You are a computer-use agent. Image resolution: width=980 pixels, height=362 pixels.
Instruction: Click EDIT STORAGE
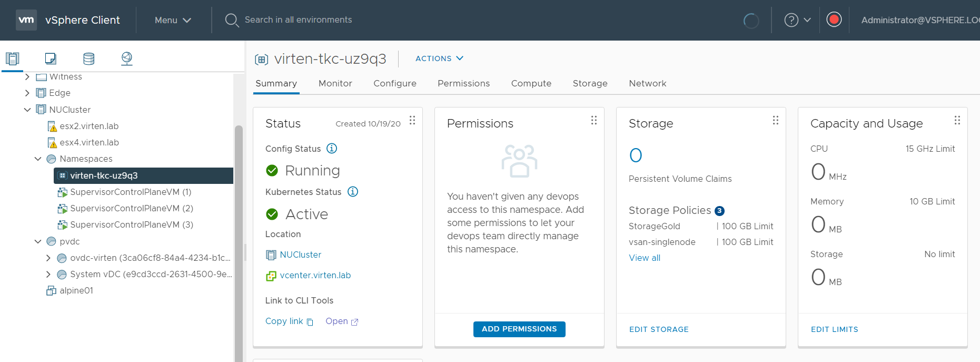pyautogui.click(x=659, y=329)
